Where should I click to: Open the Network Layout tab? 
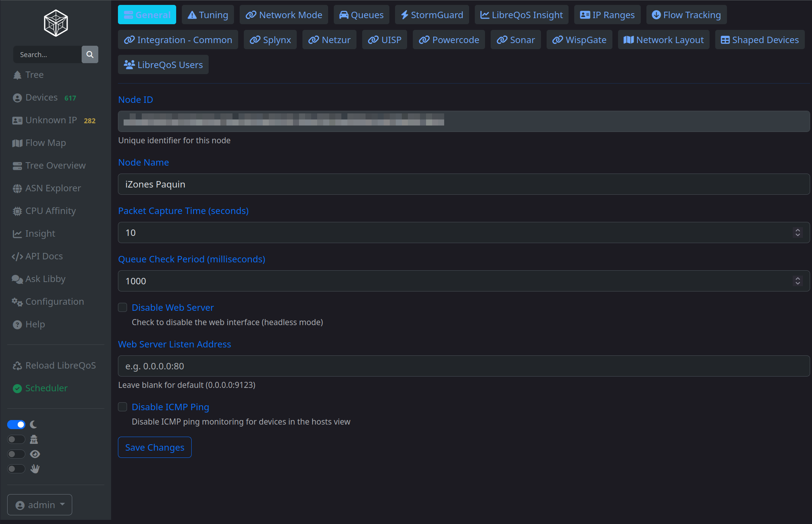pyautogui.click(x=664, y=40)
